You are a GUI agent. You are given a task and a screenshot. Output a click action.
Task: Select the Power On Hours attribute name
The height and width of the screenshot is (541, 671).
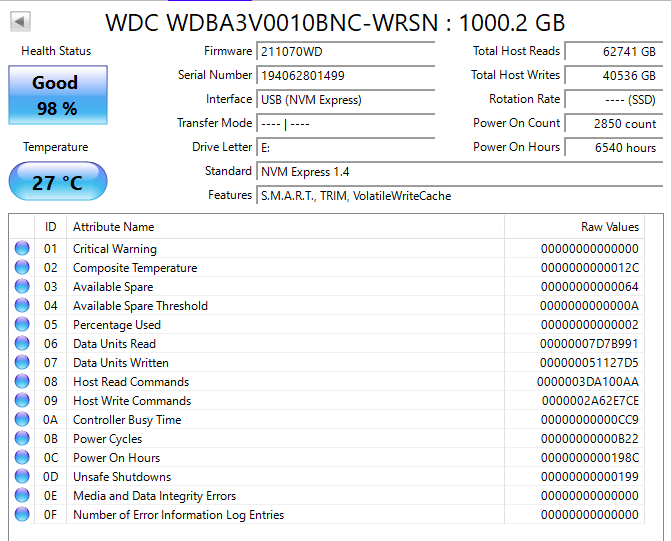[116, 458]
